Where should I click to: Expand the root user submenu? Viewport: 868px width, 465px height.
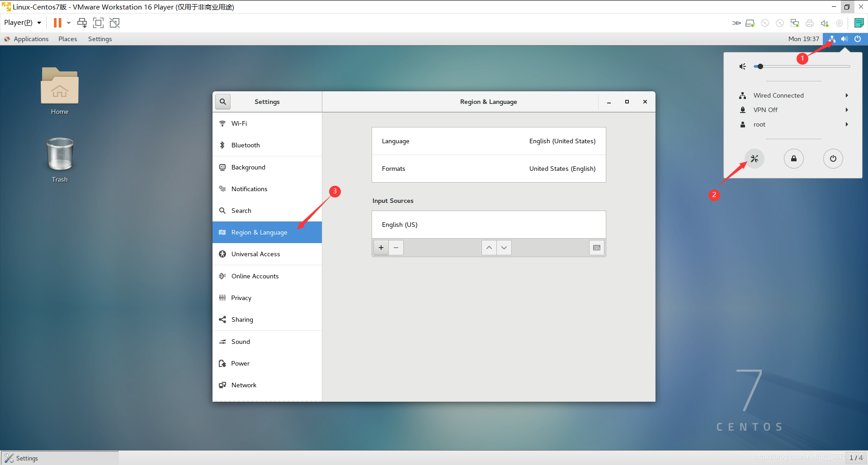click(793, 124)
